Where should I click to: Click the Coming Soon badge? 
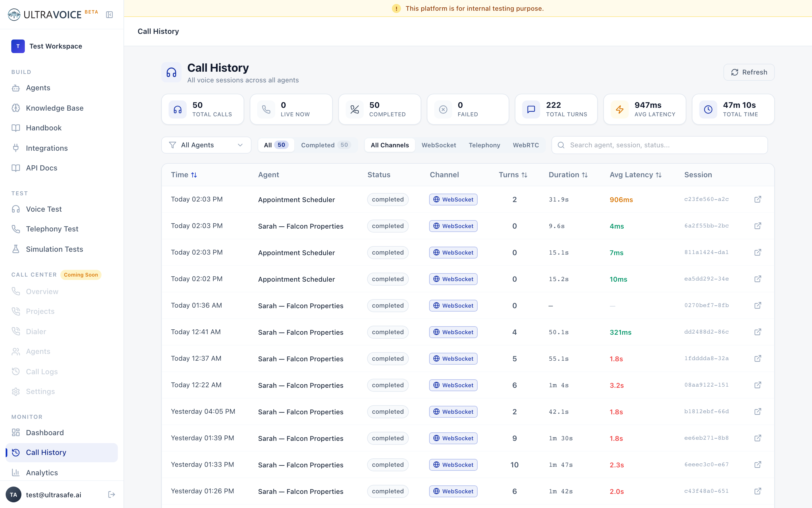pos(81,275)
